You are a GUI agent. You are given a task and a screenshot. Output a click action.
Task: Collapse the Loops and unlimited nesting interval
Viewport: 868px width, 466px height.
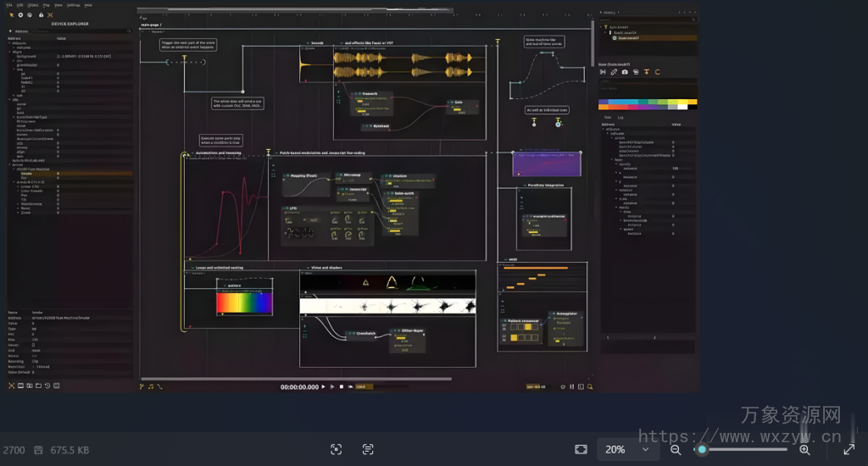192,267
